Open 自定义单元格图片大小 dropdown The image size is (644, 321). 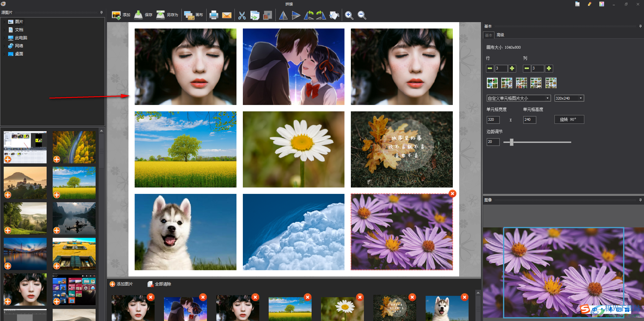pyautogui.click(x=519, y=98)
